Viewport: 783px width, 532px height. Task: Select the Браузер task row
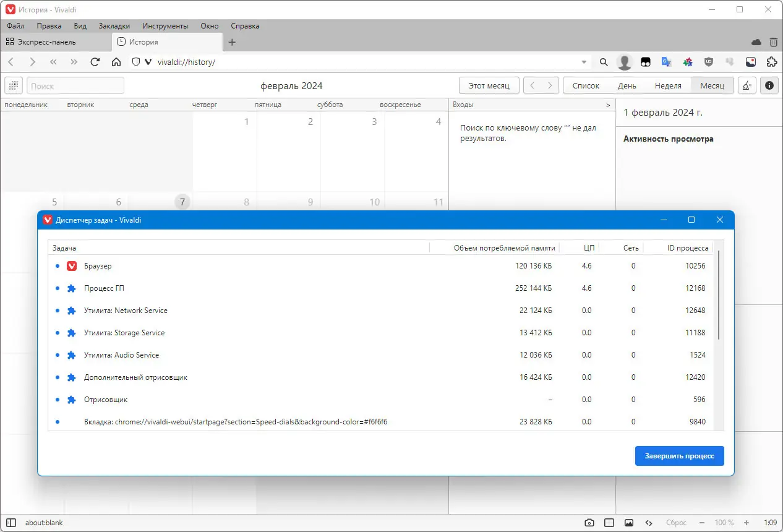(380, 266)
